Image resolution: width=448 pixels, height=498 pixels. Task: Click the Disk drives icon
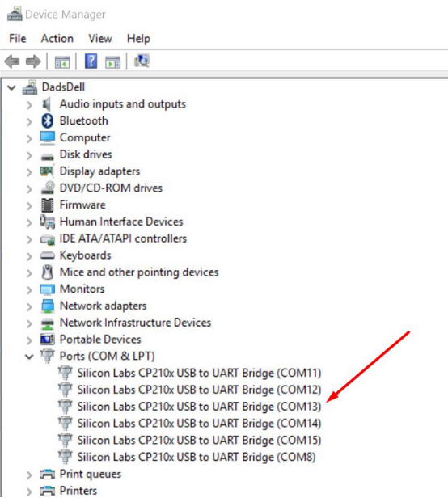pos(48,156)
